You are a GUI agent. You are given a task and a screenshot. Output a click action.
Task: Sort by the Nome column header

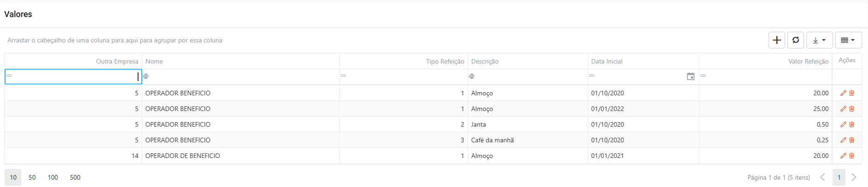click(154, 61)
